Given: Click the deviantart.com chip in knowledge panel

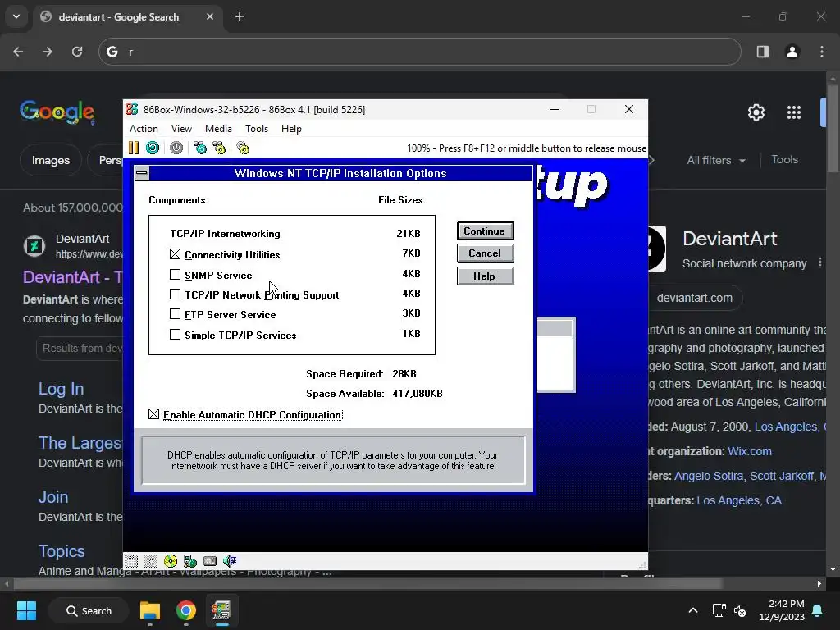Looking at the screenshot, I should point(694,298).
